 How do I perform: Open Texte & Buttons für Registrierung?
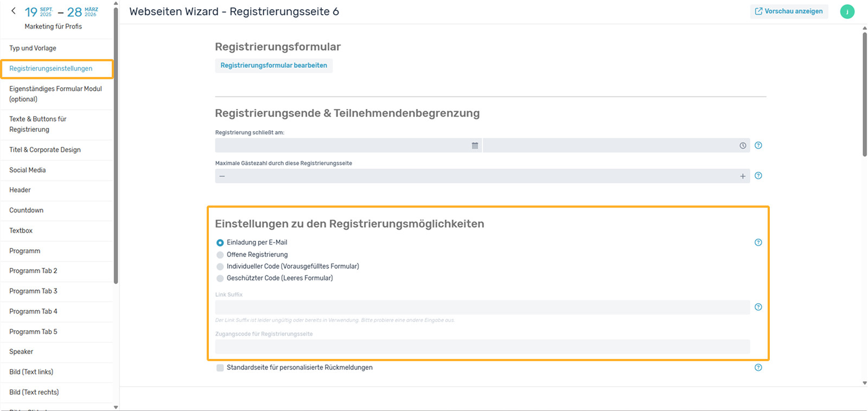pos(57,124)
